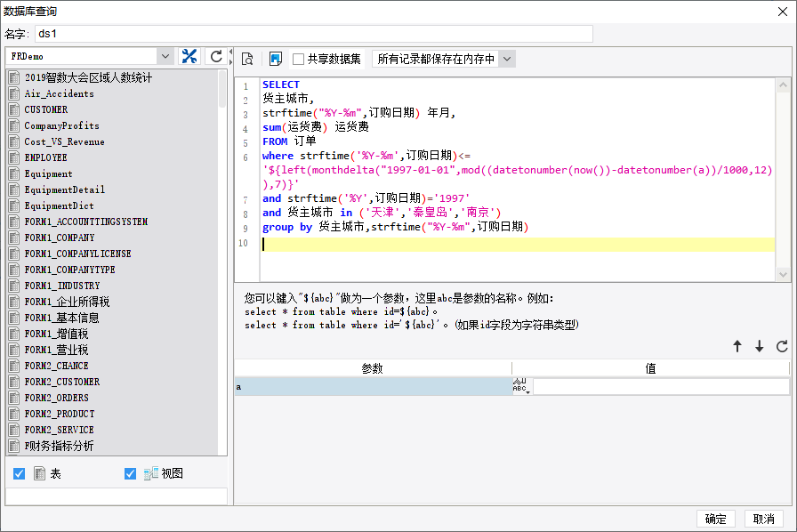Move parameter up with arrow
The height and width of the screenshot is (532, 797).
[x=737, y=346]
